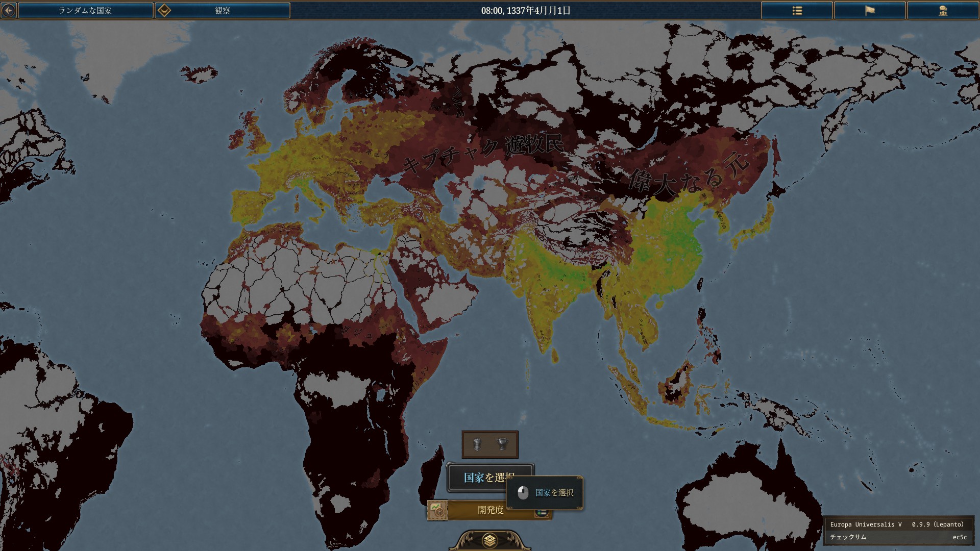Click the date display 1337年4月1日

click(526, 10)
